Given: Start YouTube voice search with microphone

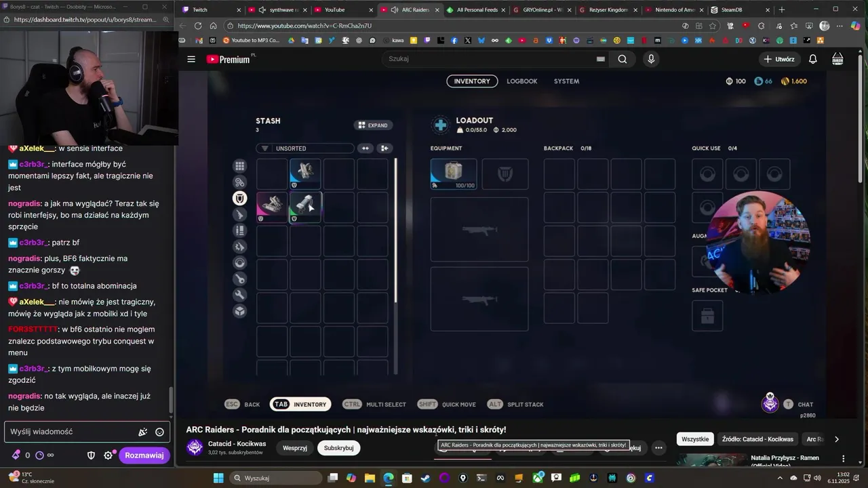Looking at the screenshot, I should tap(651, 59).
